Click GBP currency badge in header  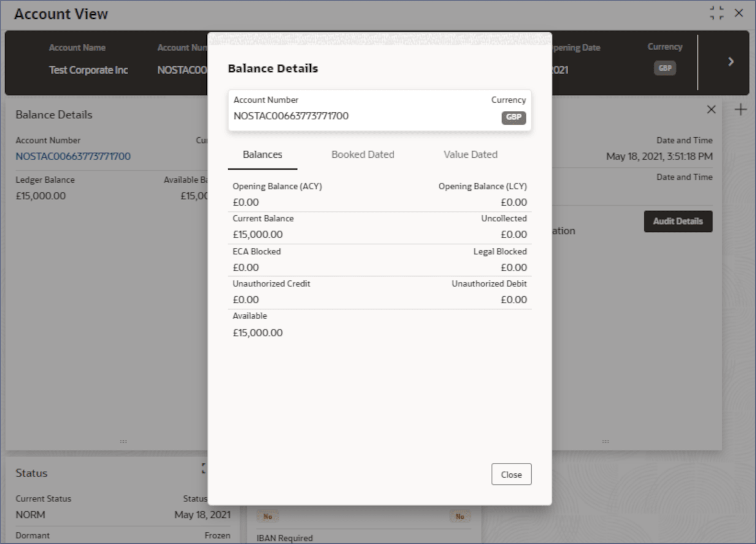[665, 68]
